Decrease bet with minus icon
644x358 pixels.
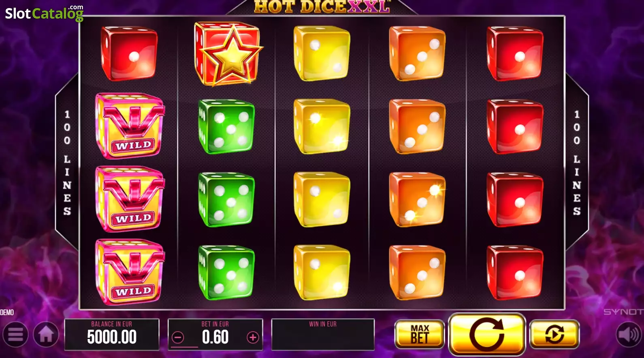point(178,337)
